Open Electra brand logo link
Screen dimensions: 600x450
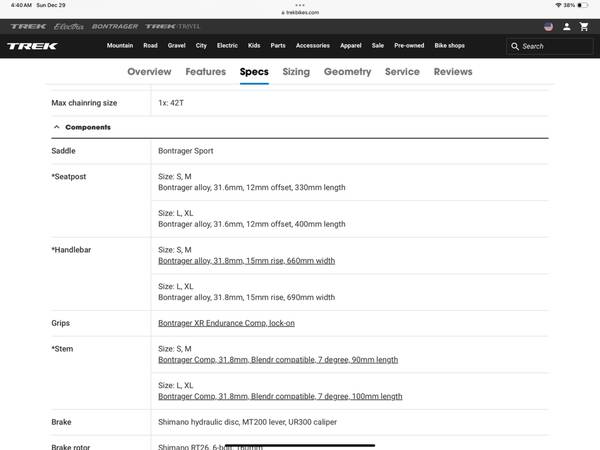68,26
